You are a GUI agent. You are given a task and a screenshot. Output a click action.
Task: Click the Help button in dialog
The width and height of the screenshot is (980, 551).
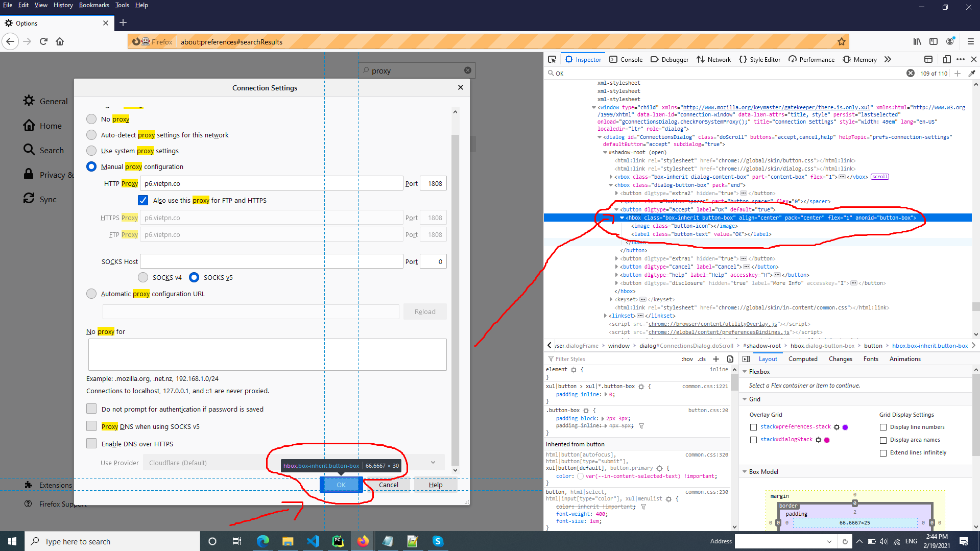tap(436, 485)
